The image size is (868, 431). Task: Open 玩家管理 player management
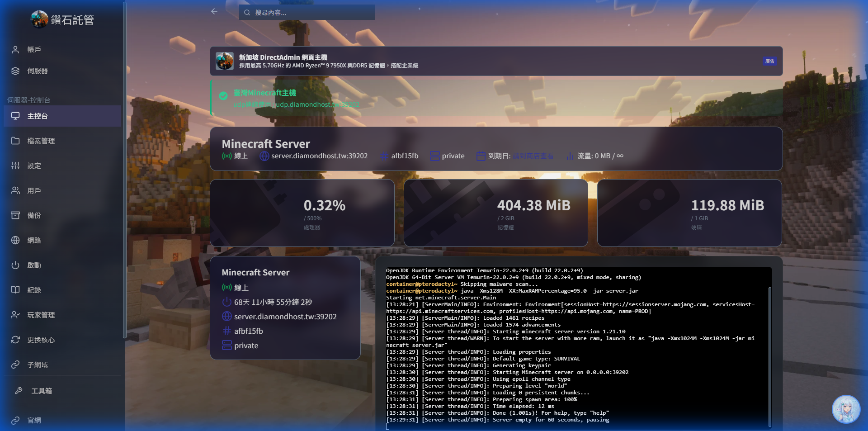point(41,315)
